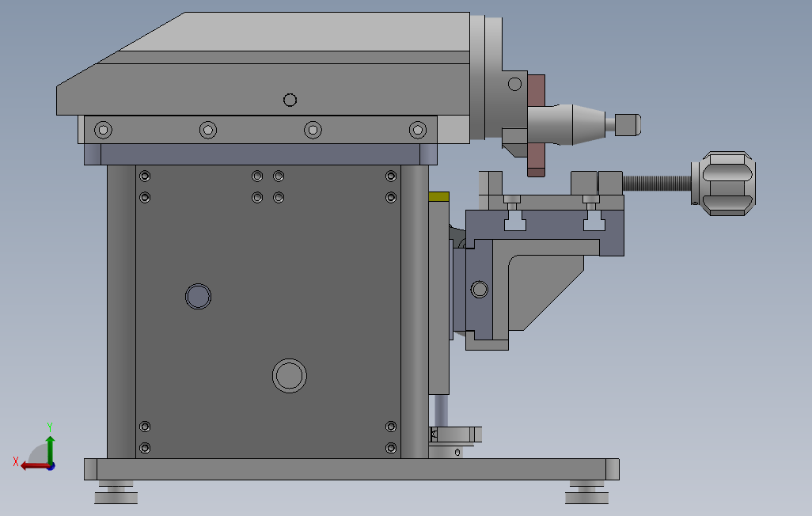Select the vertical guide rod above the base
This screenshot has width=812, height=516.
pos(441,410)
